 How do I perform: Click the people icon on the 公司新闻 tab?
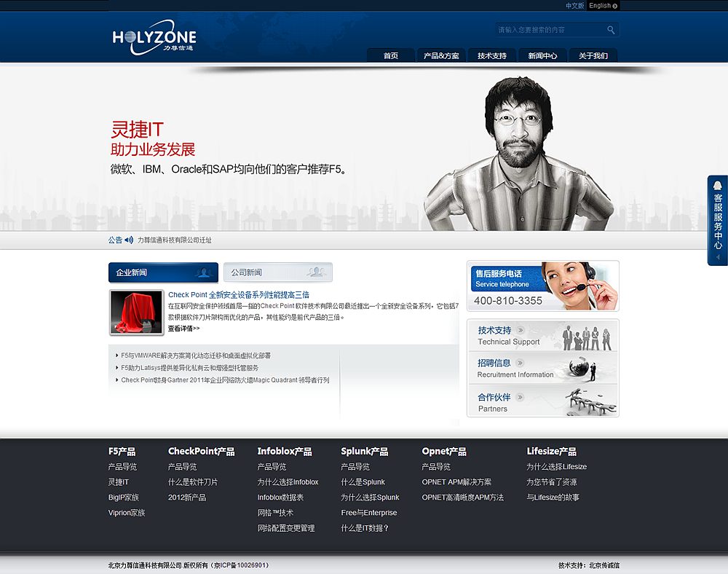click(x=316, y=272)
